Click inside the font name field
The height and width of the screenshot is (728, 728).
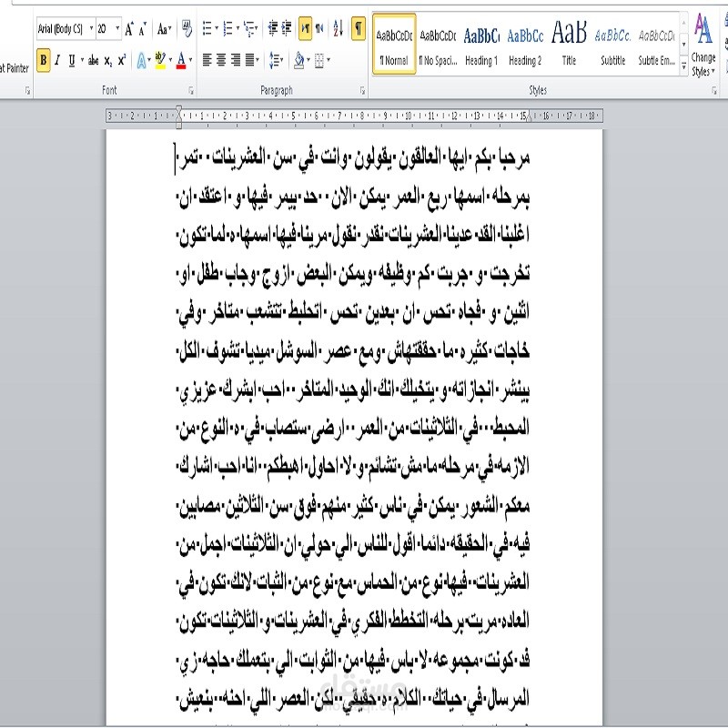62,29
